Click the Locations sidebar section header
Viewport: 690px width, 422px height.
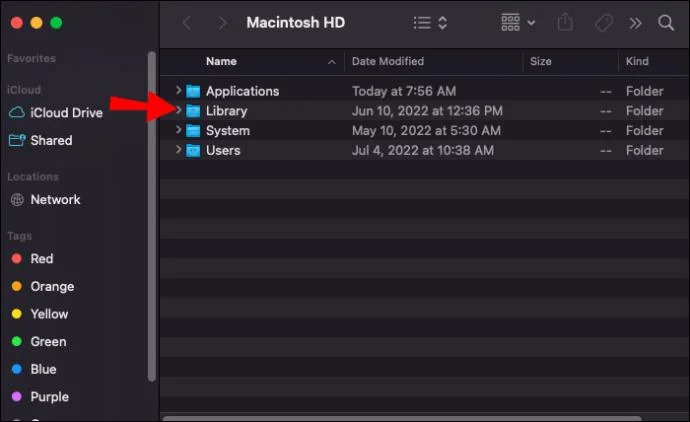(33, 177)
